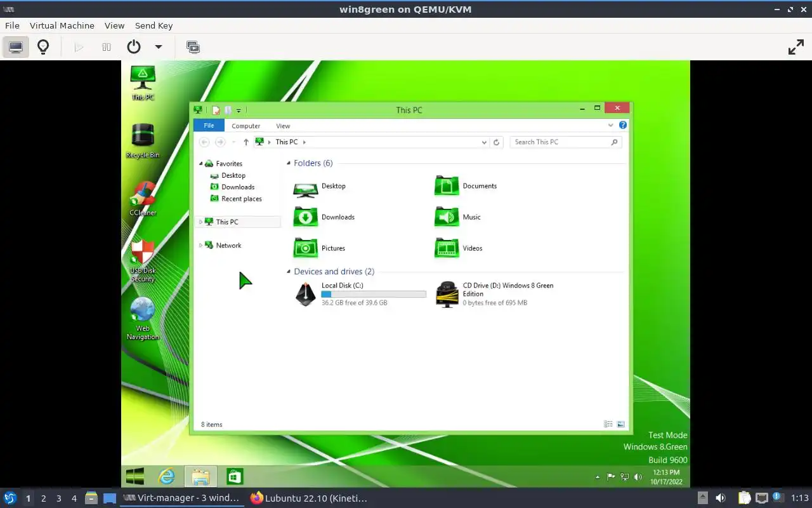Switch to Firefox Lubuntu 22.10 window
The image size is (812, 508).
click(310, 498)
